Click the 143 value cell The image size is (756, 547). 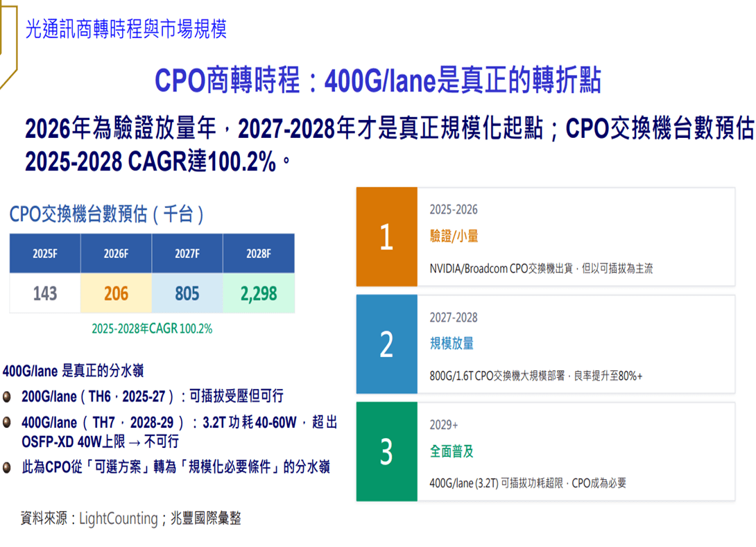coord(45,293)
